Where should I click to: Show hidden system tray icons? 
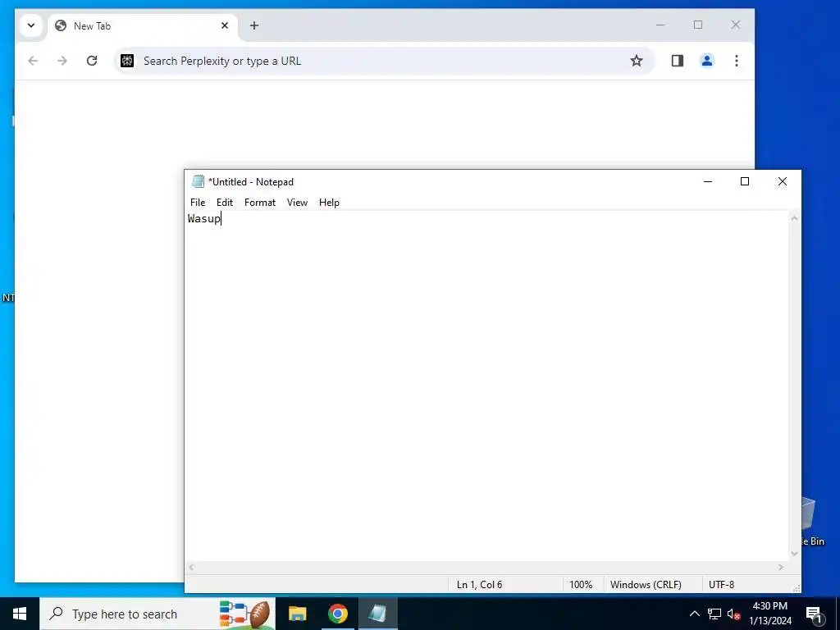[x=694, y=614]
